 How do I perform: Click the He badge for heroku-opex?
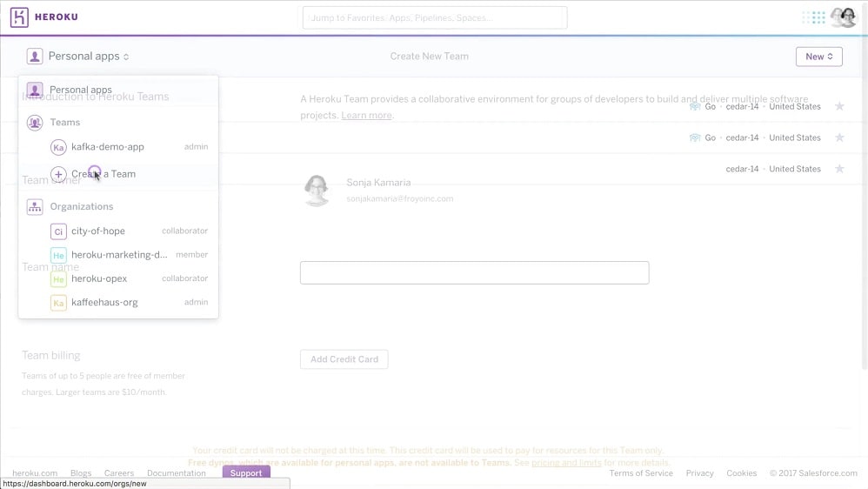point(58,279)
